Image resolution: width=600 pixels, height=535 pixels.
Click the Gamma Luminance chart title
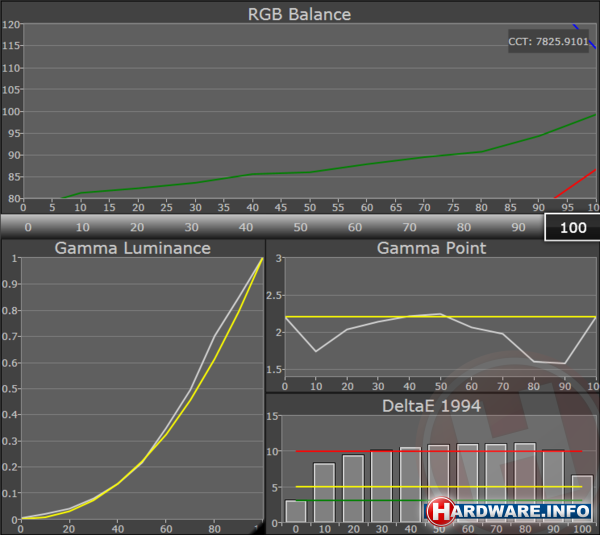click(133, 248)
